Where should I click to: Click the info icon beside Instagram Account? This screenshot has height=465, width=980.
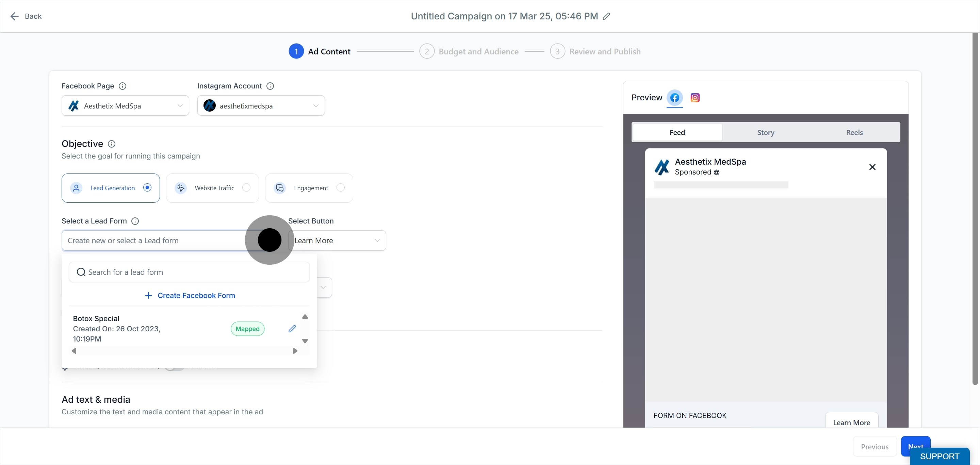(x=270, y=86)
